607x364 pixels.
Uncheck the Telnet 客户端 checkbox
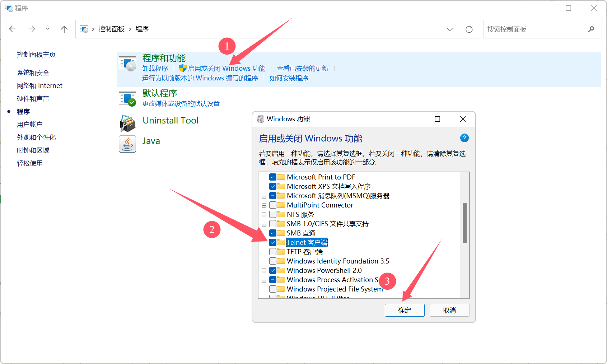(273, 243)
